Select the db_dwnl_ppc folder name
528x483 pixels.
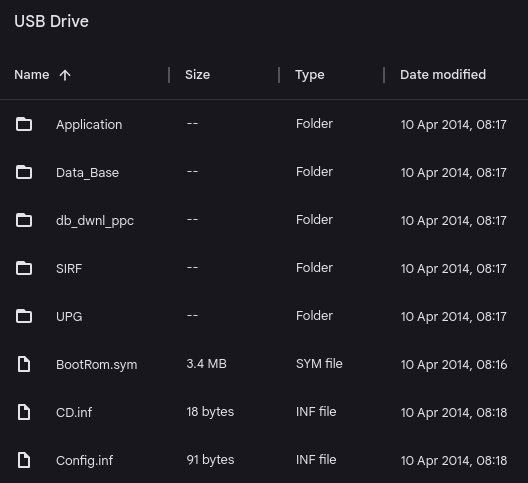95,221
